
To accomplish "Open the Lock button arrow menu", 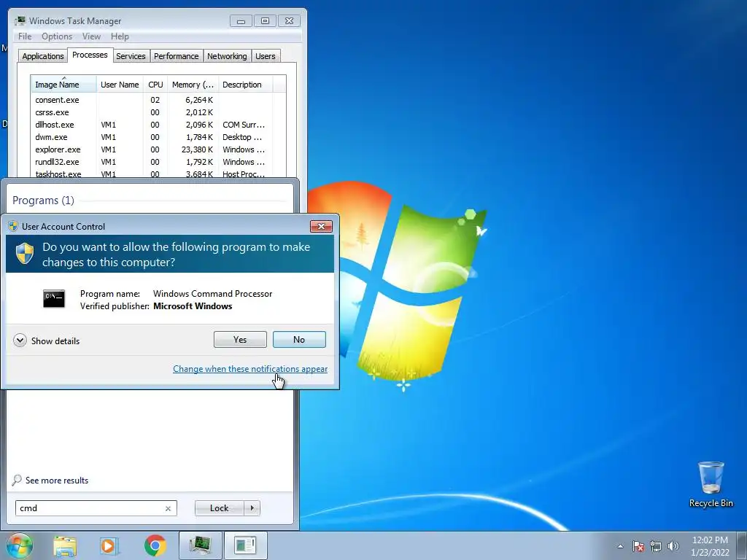I will coord(252,508).
